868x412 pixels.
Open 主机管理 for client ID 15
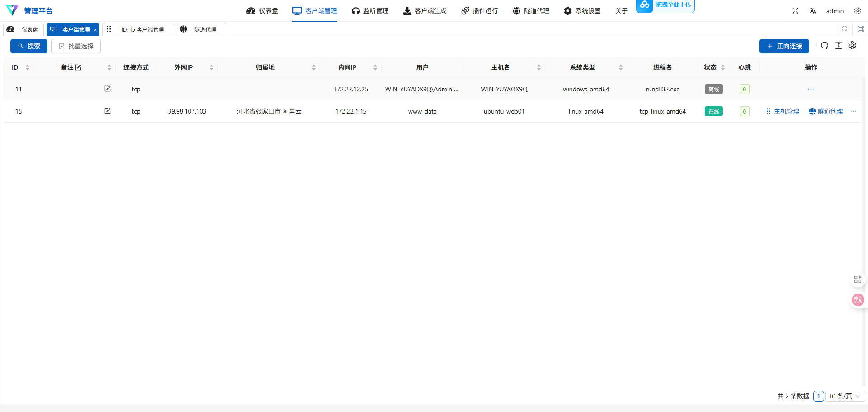click(783, 111)
